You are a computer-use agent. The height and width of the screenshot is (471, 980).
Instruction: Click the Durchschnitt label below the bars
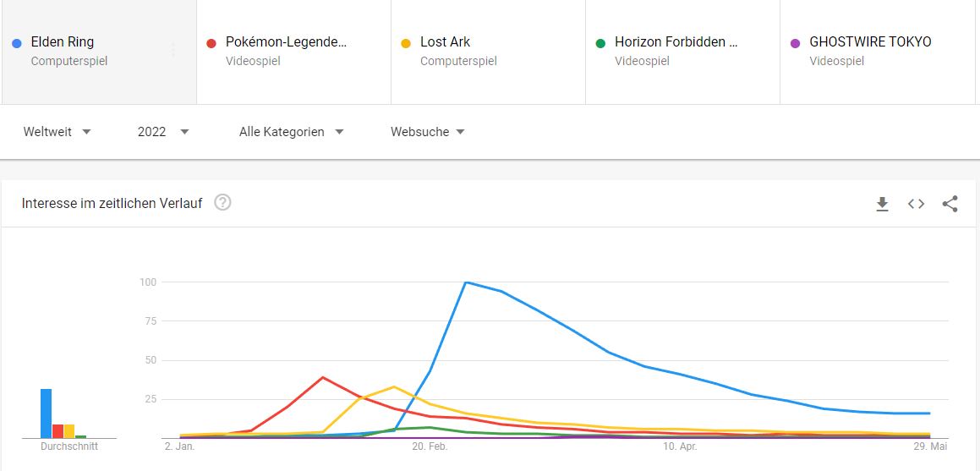tap(69, 446)
